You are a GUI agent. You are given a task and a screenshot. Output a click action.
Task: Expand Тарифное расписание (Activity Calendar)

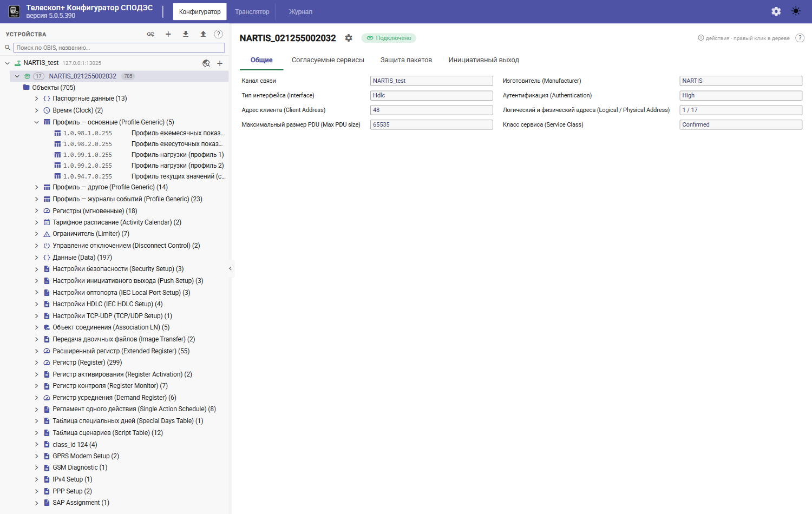click(x=37, y=222)
